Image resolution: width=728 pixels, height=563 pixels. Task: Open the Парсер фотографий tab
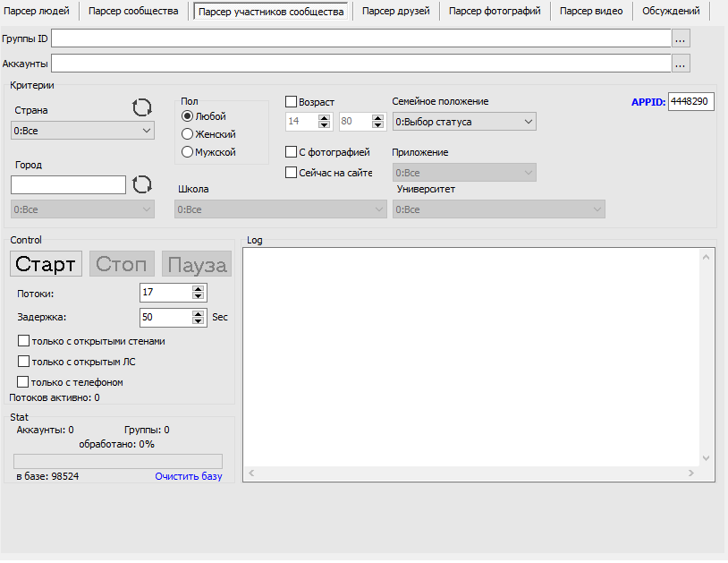point(495,11)
